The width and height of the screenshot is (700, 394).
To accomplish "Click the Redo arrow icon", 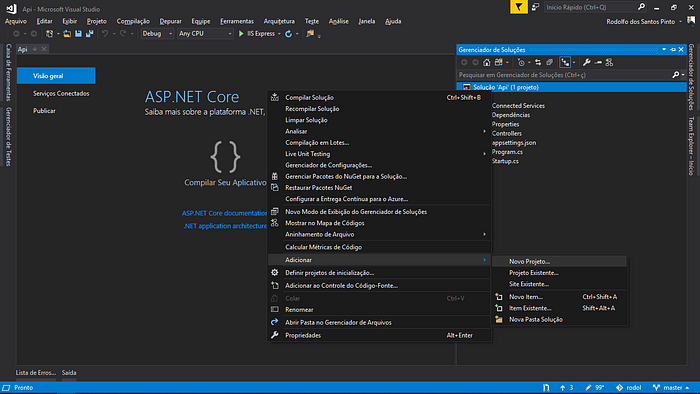I will point(123,33).
